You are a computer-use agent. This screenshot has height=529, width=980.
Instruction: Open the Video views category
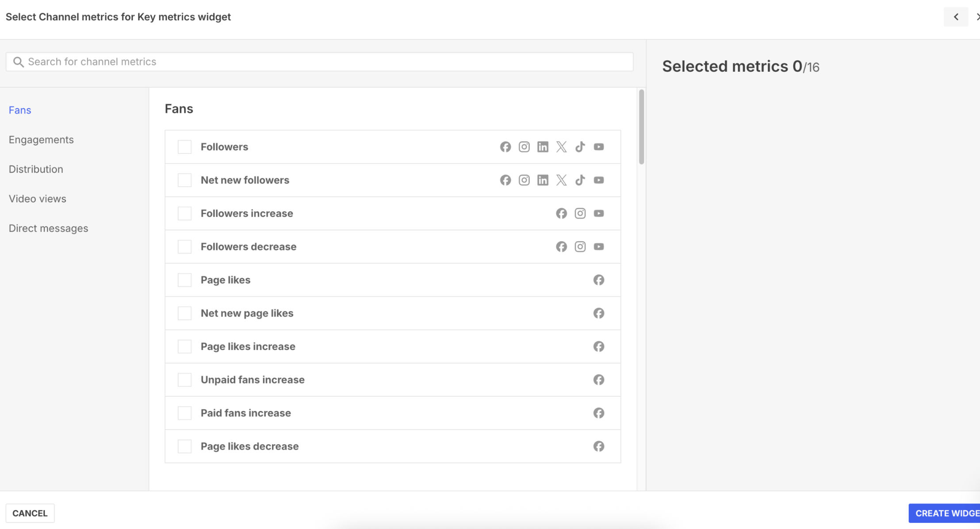(38, 199)
